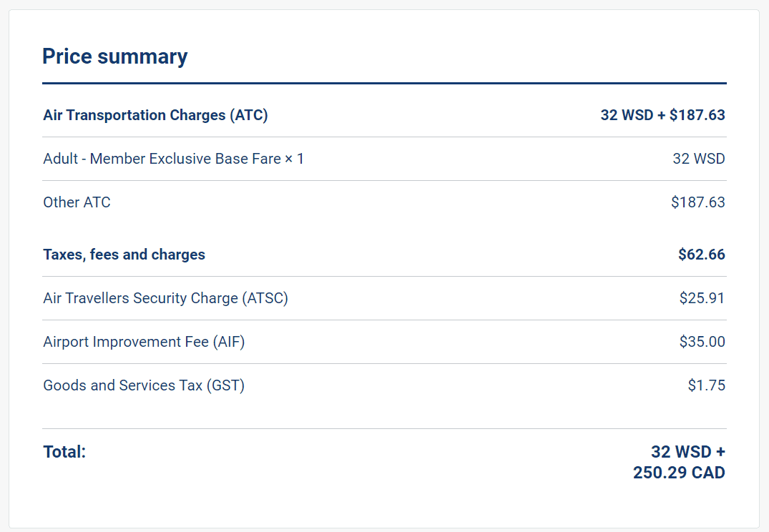
Task: Select the Air Transportation Charges (ATC) label
Action: [x=155, y=115]
